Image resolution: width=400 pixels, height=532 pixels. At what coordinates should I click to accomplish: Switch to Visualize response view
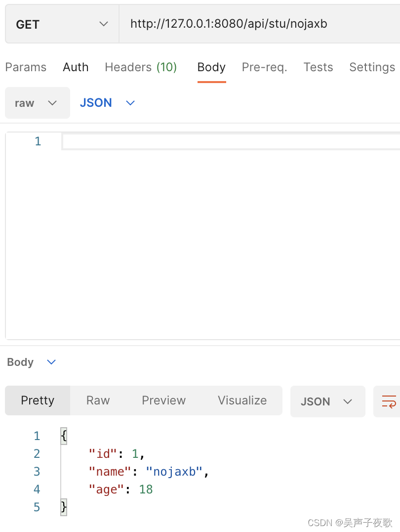[x=242, y=400]
